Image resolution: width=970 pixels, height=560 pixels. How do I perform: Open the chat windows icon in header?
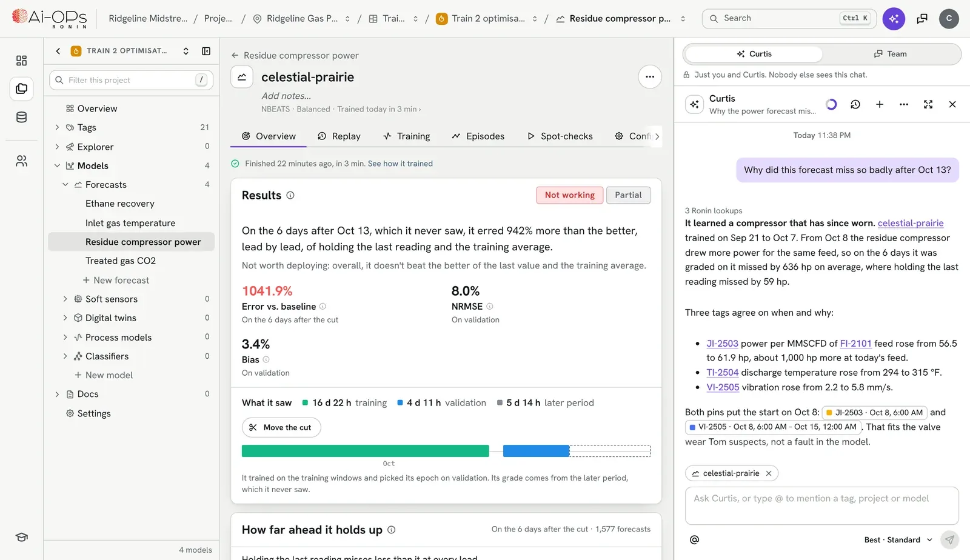pyautogui.click(x=922, y=19)
